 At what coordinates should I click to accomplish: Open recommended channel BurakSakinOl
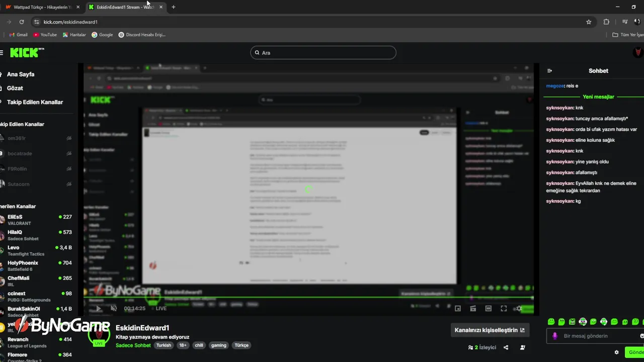tap(36, 312)
